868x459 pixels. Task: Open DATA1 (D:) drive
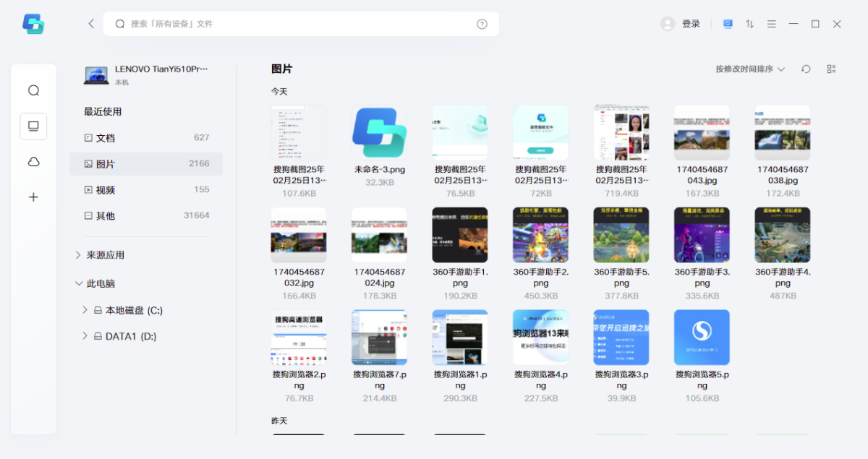coord(130,336)
